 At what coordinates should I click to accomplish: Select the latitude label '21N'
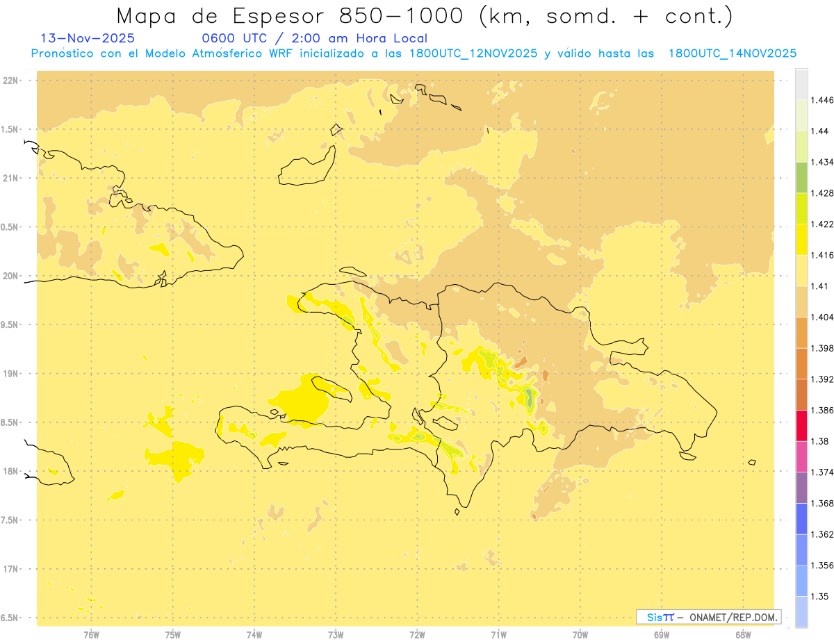pos(10,178)
